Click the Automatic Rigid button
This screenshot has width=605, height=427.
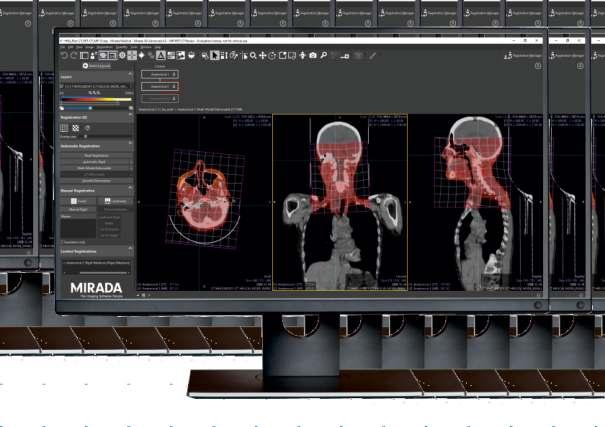[x=96, y=162]
